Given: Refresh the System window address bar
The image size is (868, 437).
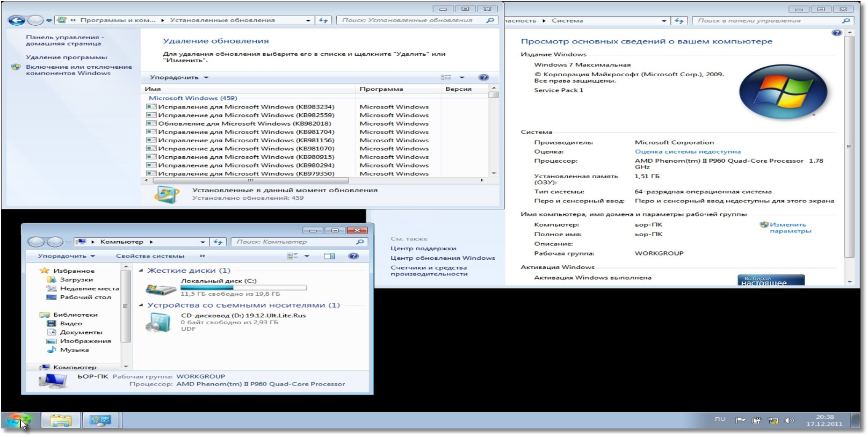Looking at the screenshot, I should pyautogui.click(x=679, y=20).
